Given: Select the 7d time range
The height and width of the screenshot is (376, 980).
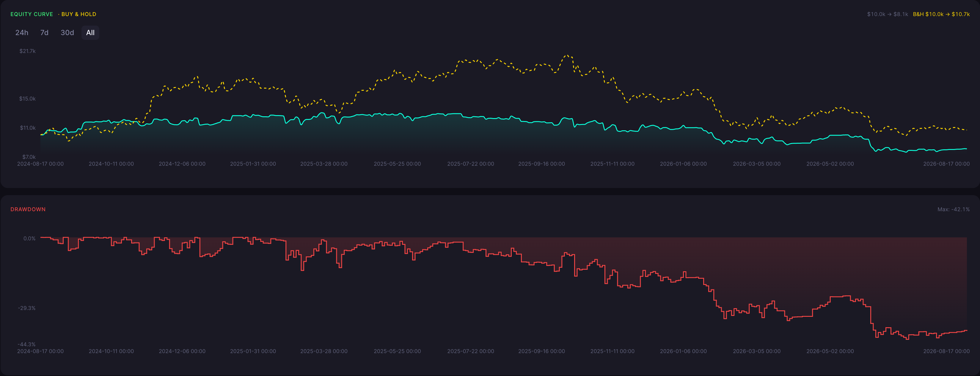Looking at the screenshot, I should (45, 33).
